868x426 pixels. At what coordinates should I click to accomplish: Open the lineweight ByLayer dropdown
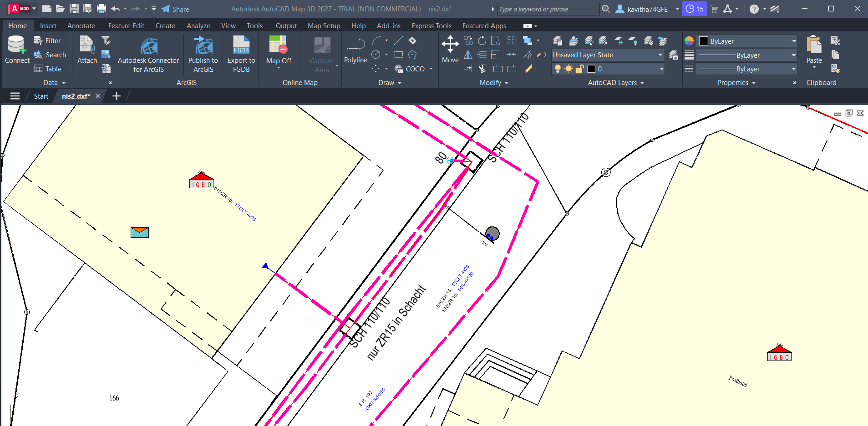click(747, 55)
